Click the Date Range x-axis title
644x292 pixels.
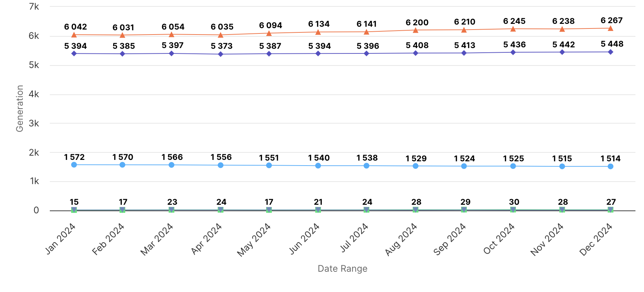342,268
